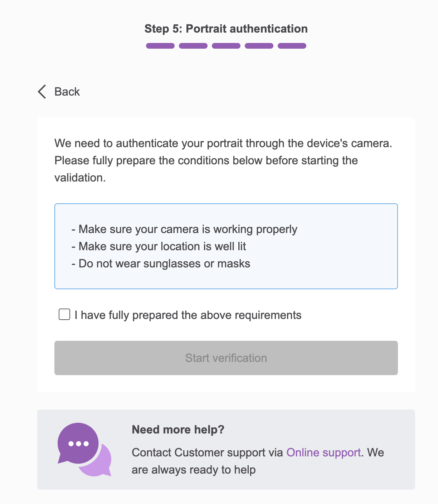Click the third purple progress step segment

pos(226,46)
